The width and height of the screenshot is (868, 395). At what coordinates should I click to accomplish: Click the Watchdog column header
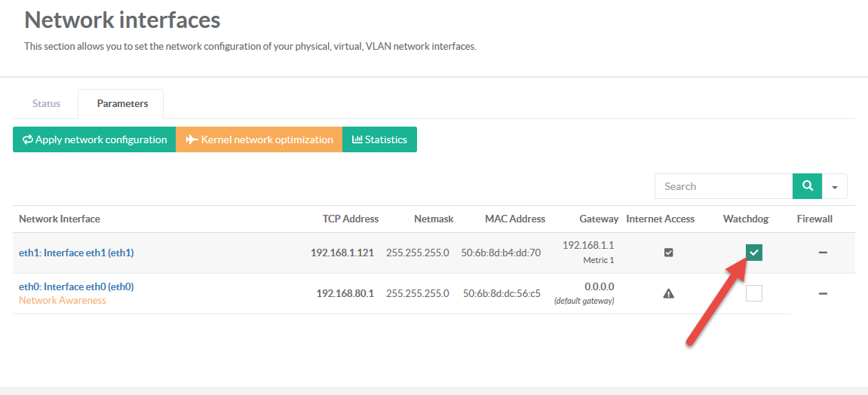coord(745,219)
